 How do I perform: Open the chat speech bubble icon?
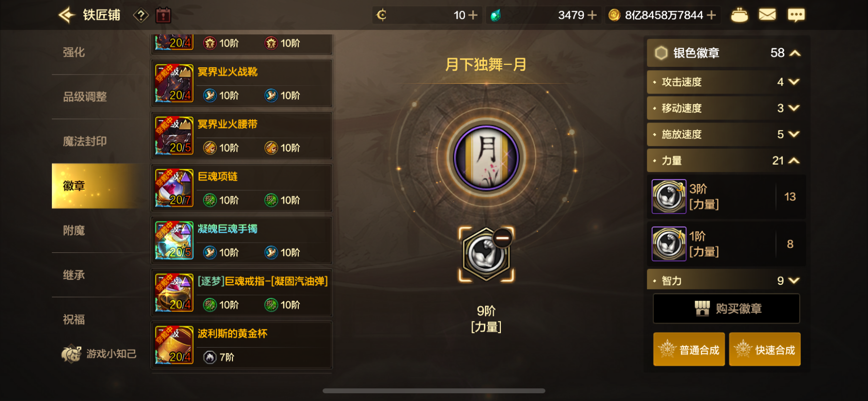(796, 15)
